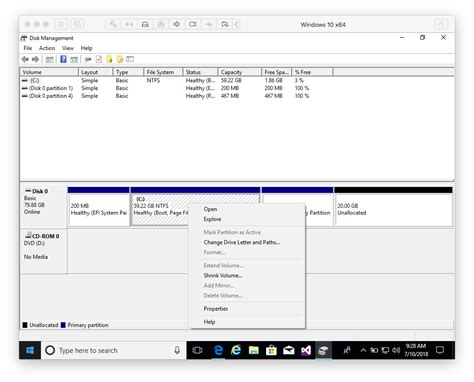Image resolution: width=474 pixels, height=382 pixels.
Task: Click the volume speaker tray icon
Action: 396,350
